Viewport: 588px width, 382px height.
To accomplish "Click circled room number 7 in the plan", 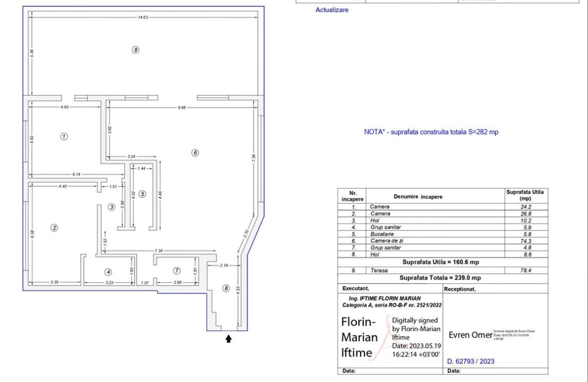I will click(177, 271).
